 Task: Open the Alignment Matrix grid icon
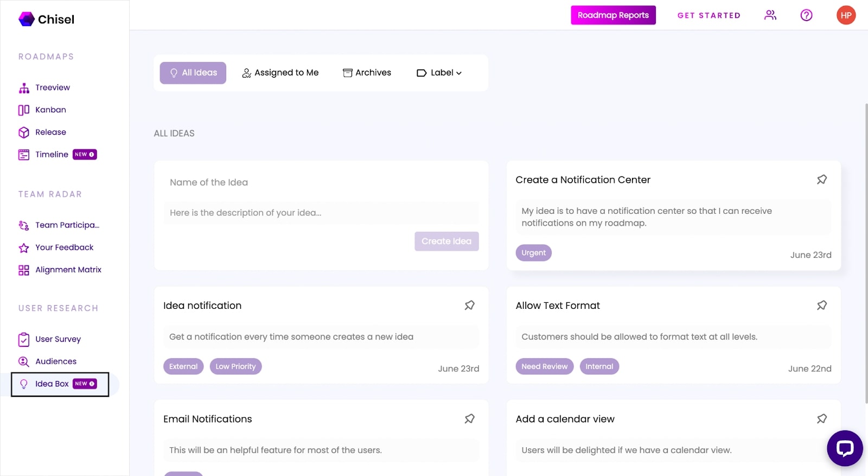(x=24, y=270)
